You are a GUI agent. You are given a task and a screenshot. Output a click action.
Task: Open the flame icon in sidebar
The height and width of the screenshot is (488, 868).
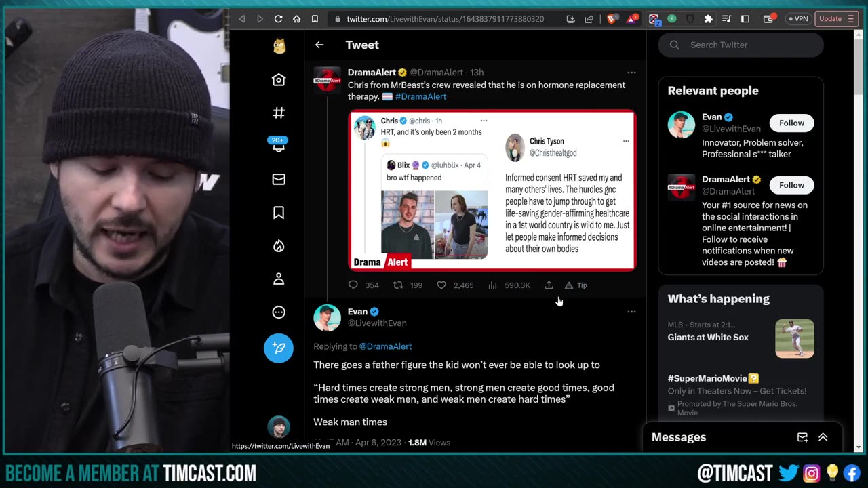click(x=279, y=246)
